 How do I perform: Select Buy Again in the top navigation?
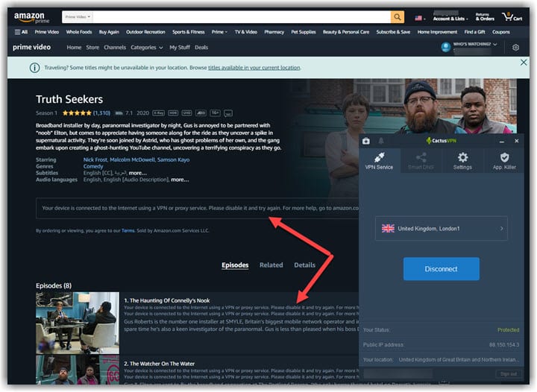(x=109, y=32)
